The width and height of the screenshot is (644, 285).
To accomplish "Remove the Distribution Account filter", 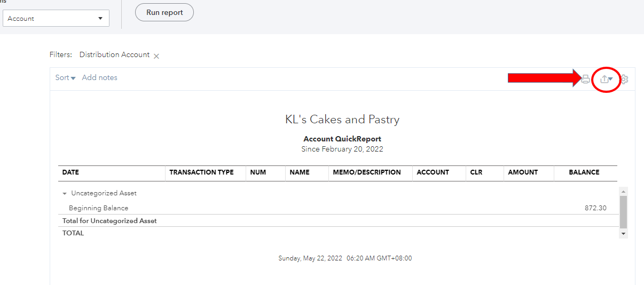I will [156, 56].
